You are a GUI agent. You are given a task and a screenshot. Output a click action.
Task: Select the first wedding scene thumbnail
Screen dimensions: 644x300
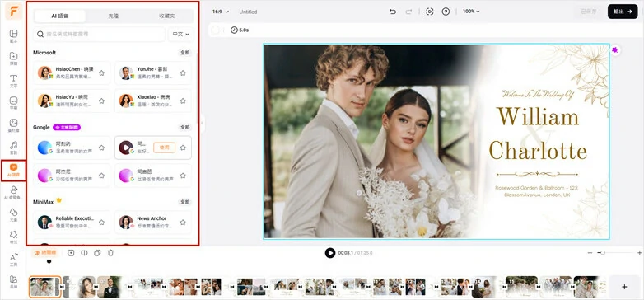[44, 287]
